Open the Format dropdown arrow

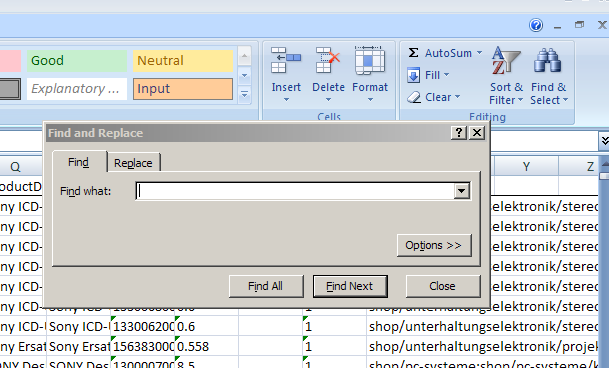pyautogui.click(x=370, y=100)
